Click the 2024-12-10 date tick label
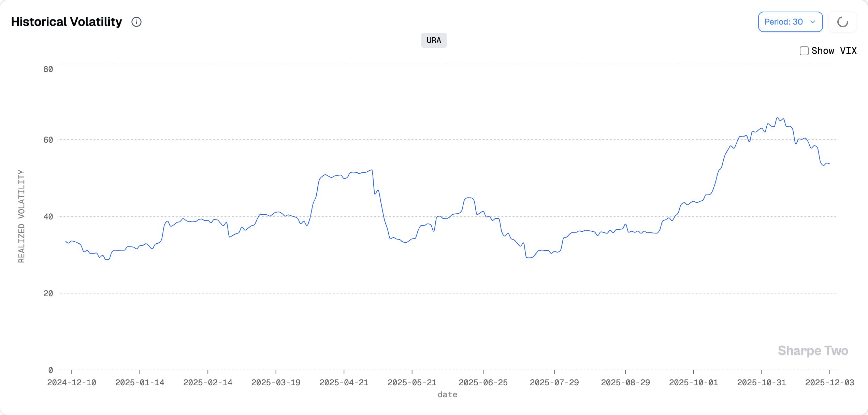This screenshot has width=868, height=415. (72, 383)
